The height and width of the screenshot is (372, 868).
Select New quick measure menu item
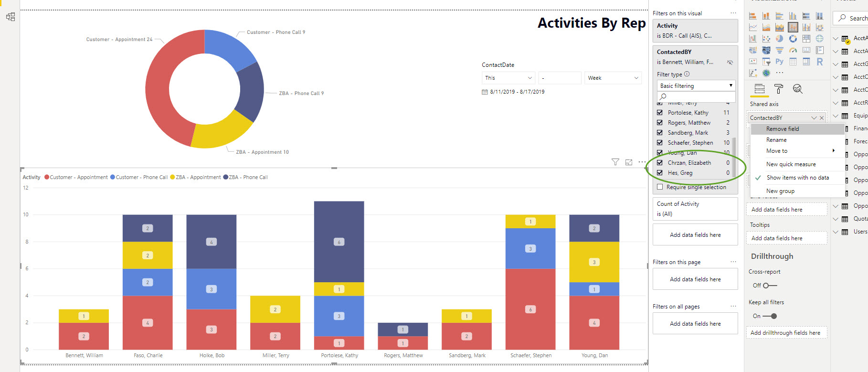(797, 164)
